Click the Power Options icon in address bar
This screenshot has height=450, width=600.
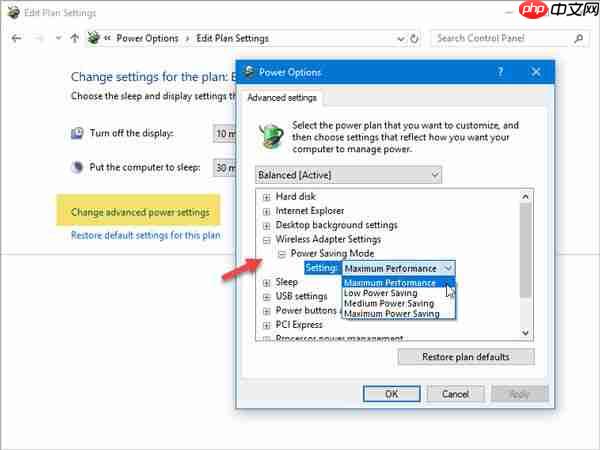(x=94, y=38)
